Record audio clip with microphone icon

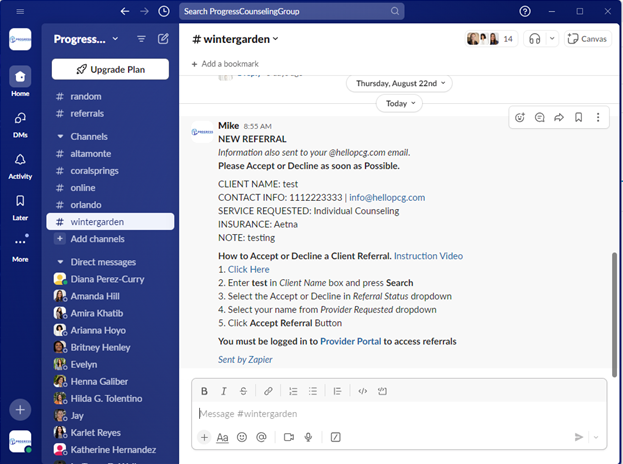point(308,437)
